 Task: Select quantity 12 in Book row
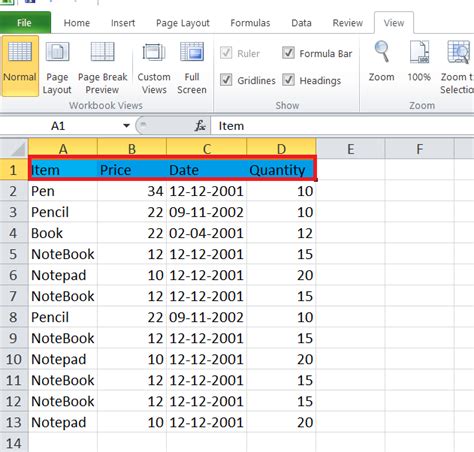(281, 233)
